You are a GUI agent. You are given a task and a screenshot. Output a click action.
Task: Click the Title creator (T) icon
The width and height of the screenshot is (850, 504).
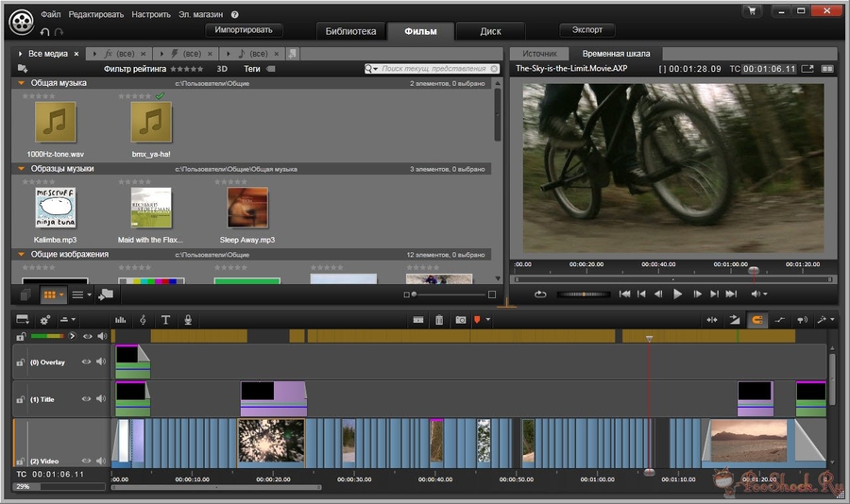[165, 321]
